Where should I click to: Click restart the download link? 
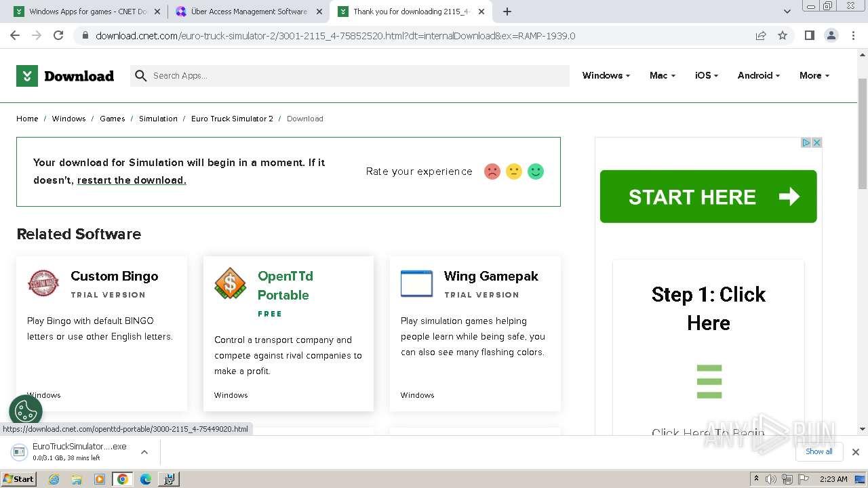click(x=132, y=180)
